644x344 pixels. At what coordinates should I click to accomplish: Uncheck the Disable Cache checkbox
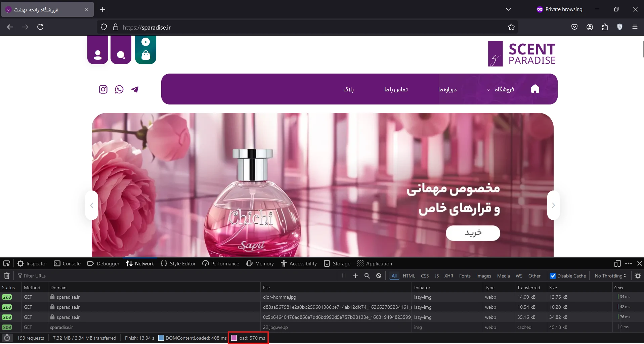pos(553,276)
